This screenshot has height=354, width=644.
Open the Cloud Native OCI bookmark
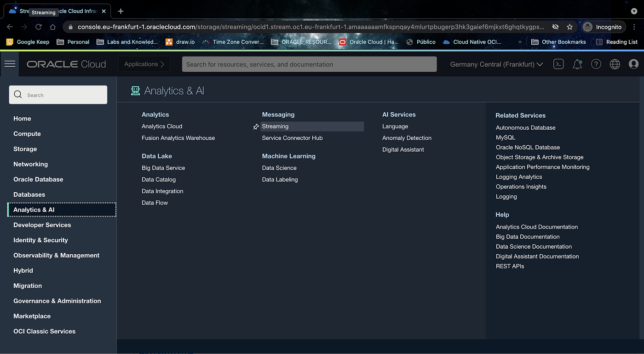[x=472, y=42]
